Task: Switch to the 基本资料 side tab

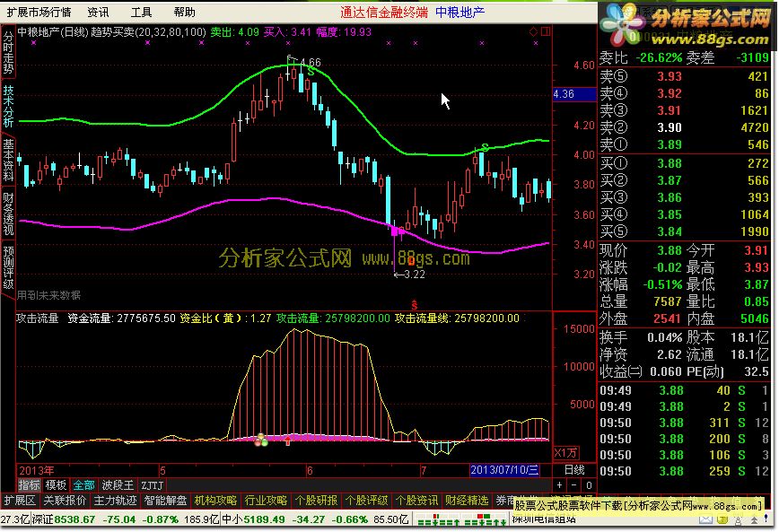Action: point(8,160)
